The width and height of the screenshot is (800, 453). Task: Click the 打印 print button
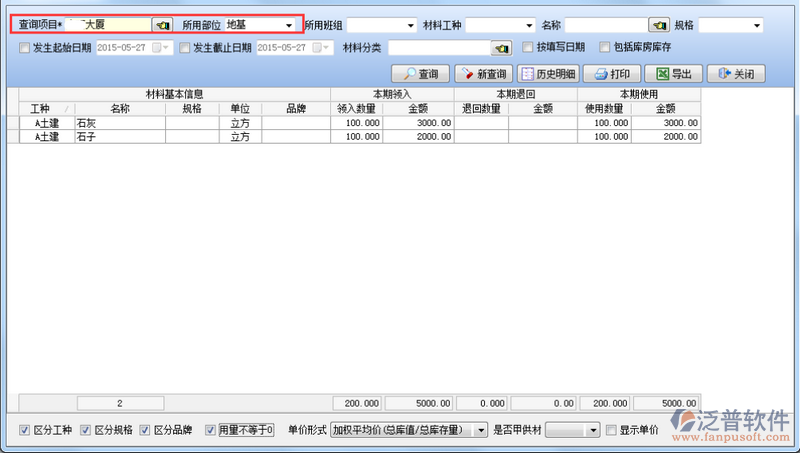coord(612,74)
